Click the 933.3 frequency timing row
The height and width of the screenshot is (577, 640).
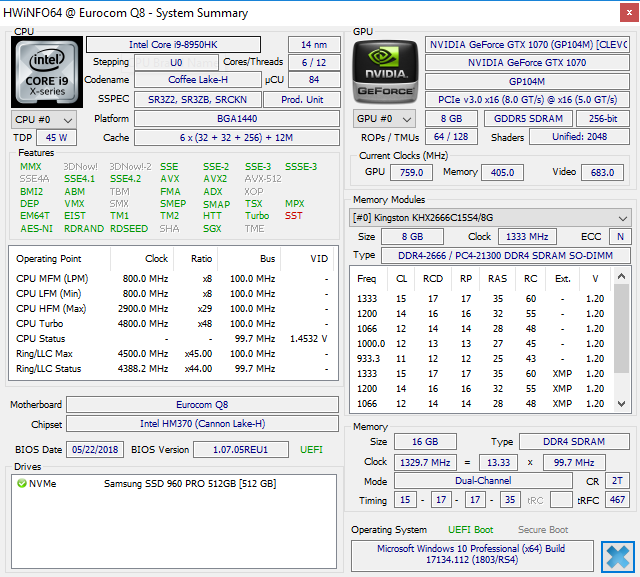482,359
